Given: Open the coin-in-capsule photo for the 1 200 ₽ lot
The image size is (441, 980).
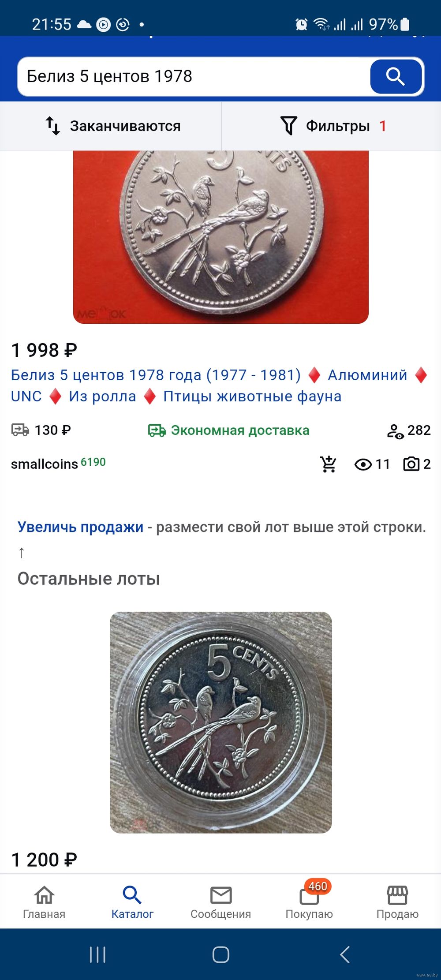Looking at the screenshot, I should click(x=220, y=722).
